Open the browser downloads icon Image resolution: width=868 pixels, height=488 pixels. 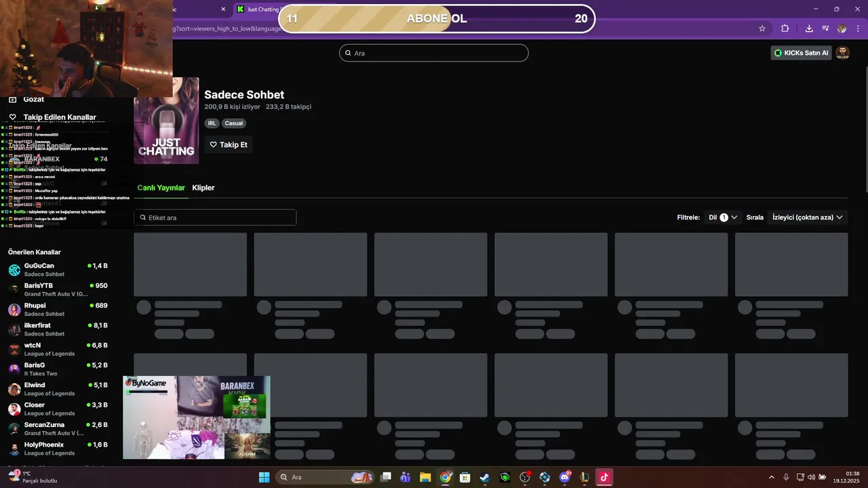pos(809,28)
